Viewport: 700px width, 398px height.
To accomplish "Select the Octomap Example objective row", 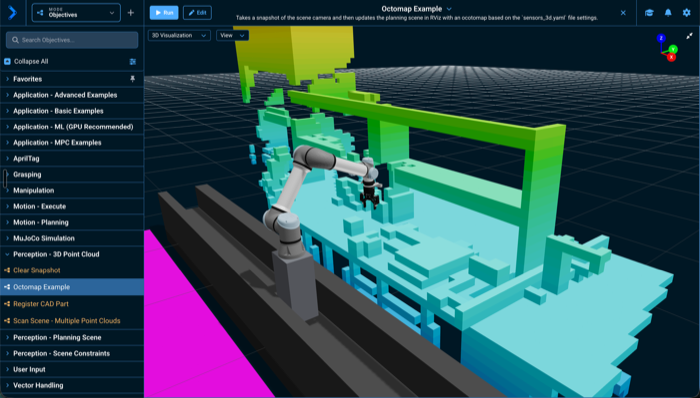I will point(72,287).
